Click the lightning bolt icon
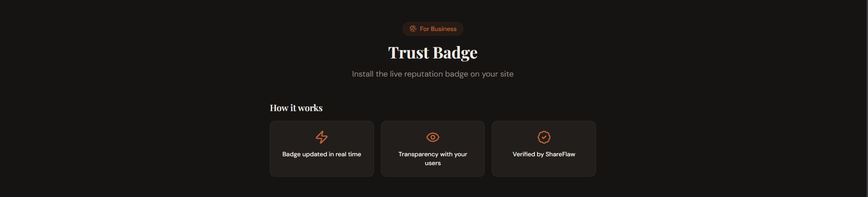This screenshot has width=868, height=197. [x=322, y=137]
